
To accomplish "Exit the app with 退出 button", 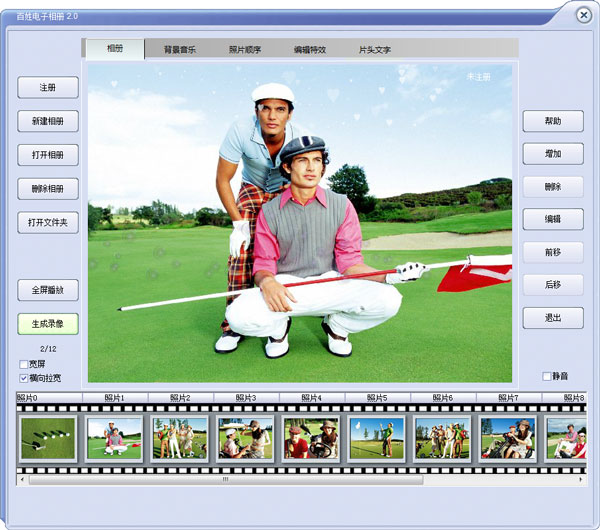I will [553, 318].
